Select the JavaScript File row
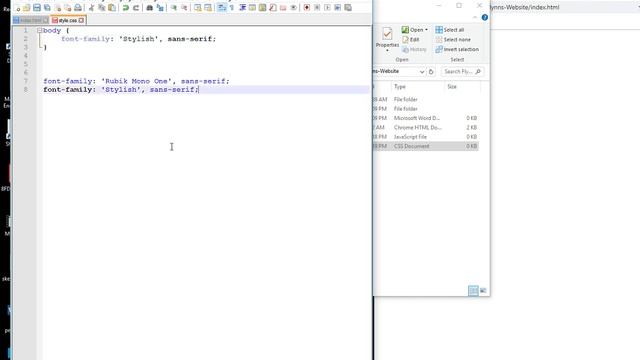The height and width of the screenshot is (360, 640). click(x=425, y=137)
